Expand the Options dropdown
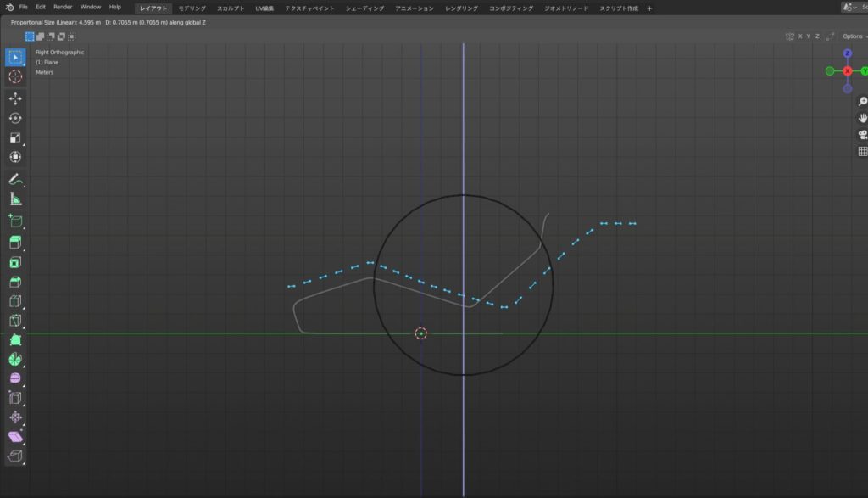This screenshot has height=498, width=868. point(854,36)
